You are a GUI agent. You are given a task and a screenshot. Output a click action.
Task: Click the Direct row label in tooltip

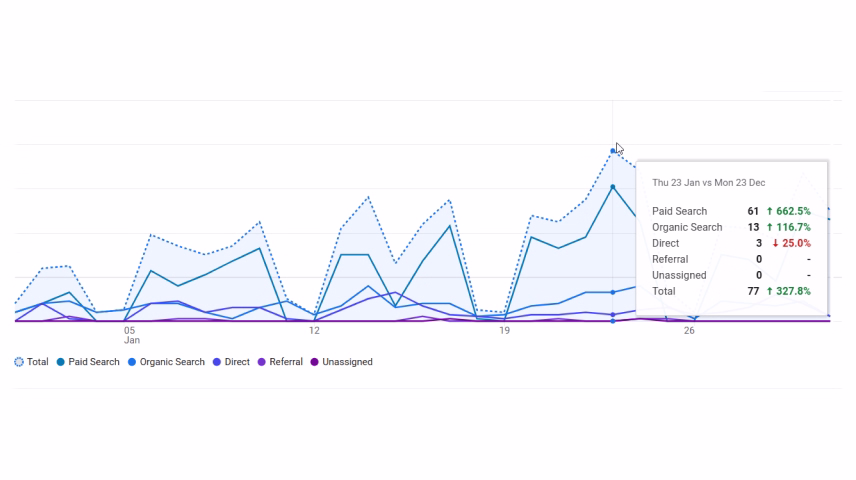pos(665,244)
